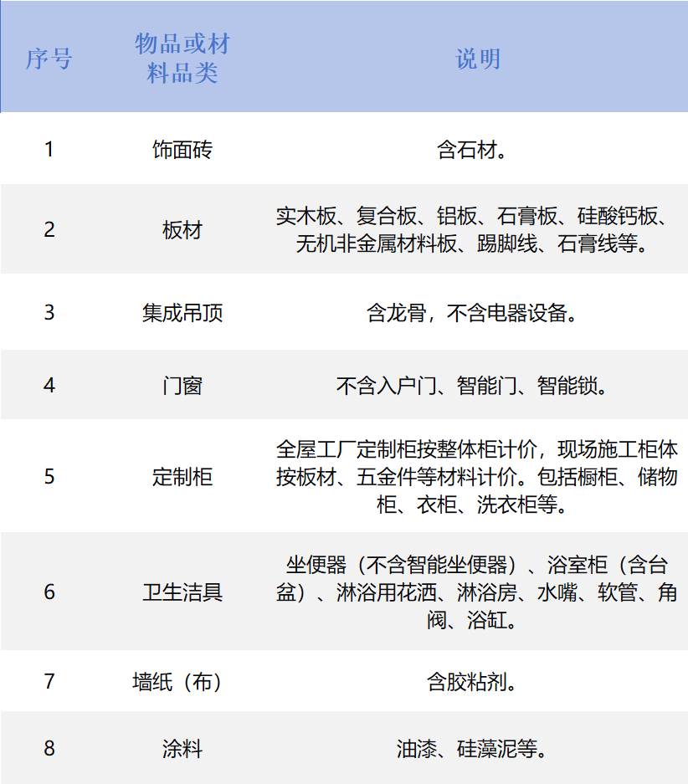Select the 门窗 category cell
The image size is (688, 784).
click(x=182, y=386)
